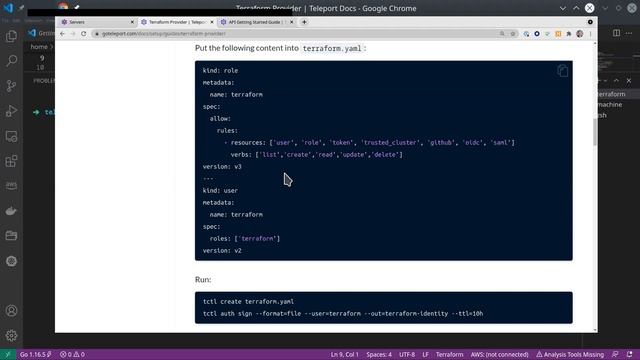Click the orange extension icon in Chrome toolbar

point(558,34)
